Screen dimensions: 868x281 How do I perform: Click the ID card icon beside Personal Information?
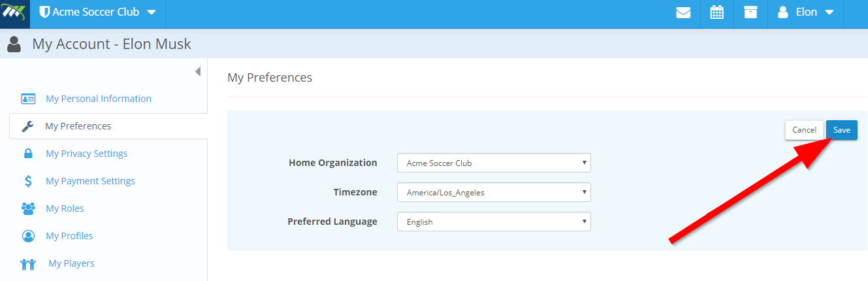28,99
